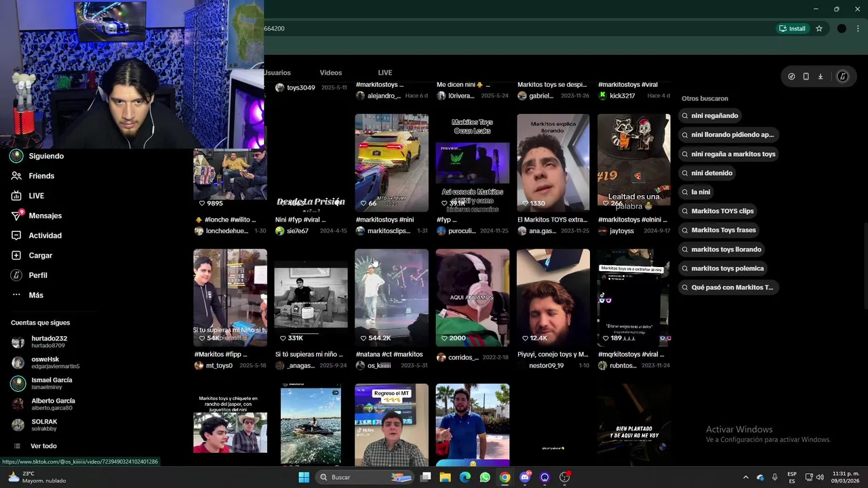Open the 'Regreso el MT' video
The width and height of the screenshot is (868, 488).
[x=391, y=425]
